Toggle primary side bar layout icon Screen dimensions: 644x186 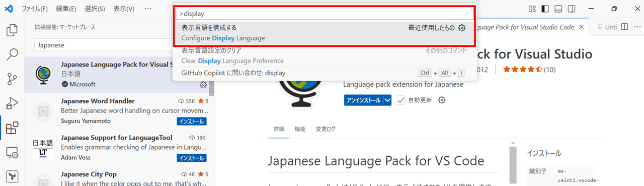click(545, 9)
